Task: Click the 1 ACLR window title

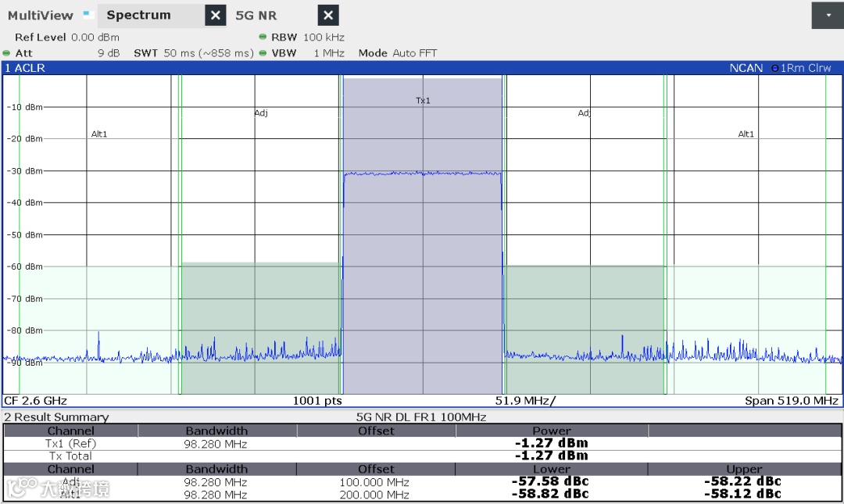Action: tap(25, 68)
